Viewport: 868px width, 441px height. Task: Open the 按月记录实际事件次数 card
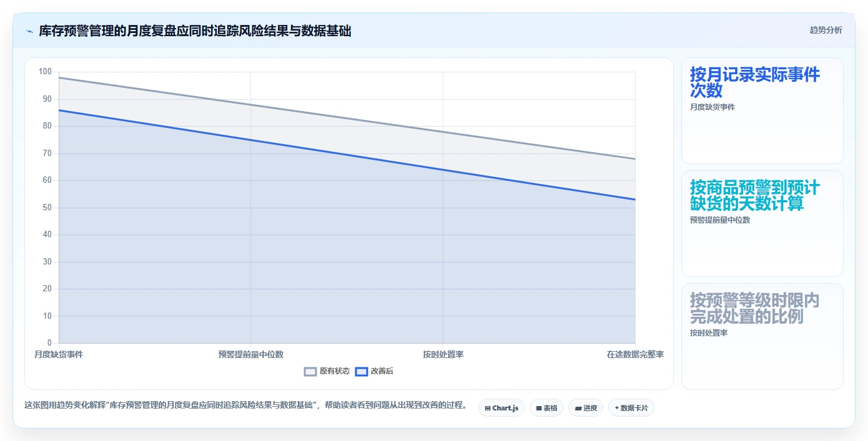762,111
